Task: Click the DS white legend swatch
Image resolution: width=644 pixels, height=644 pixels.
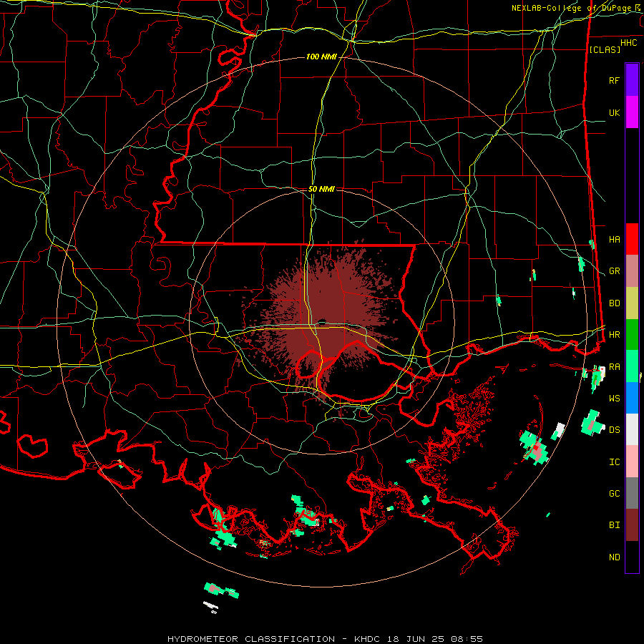Action: [x=632, y=429]
